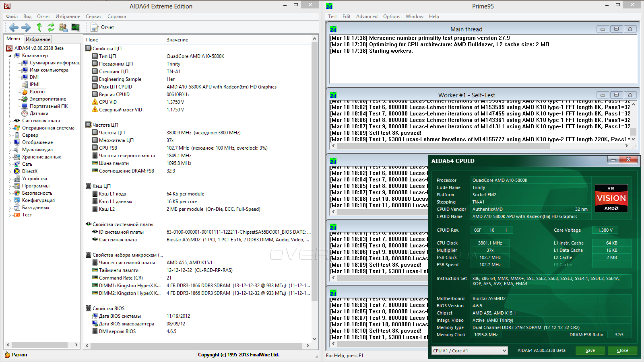Expand the Системная плата tree node
Image resolution: width=644 pixels, height=362 pixels.
point(10,121)
